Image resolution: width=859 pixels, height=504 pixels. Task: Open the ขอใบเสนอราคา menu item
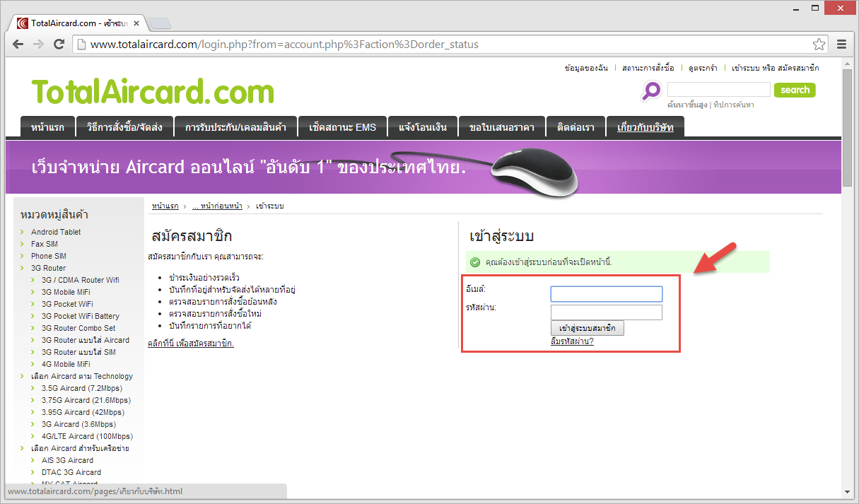tap(502, 127)
